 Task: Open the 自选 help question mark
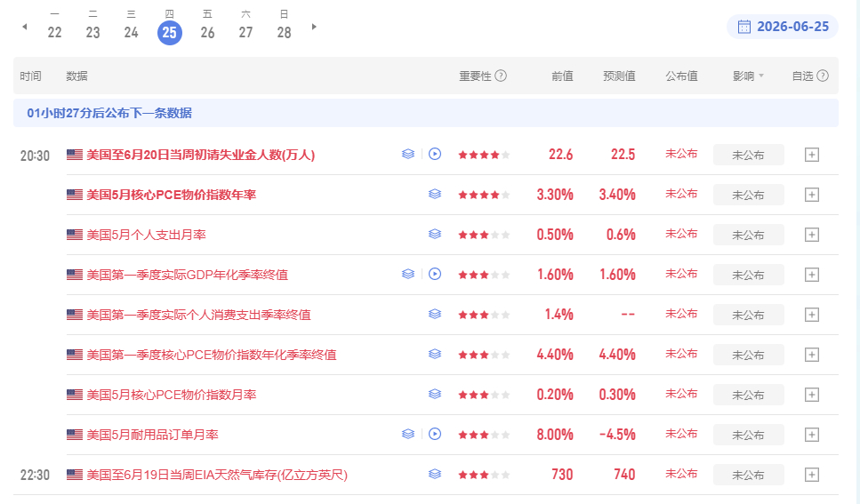pos(823,76)
